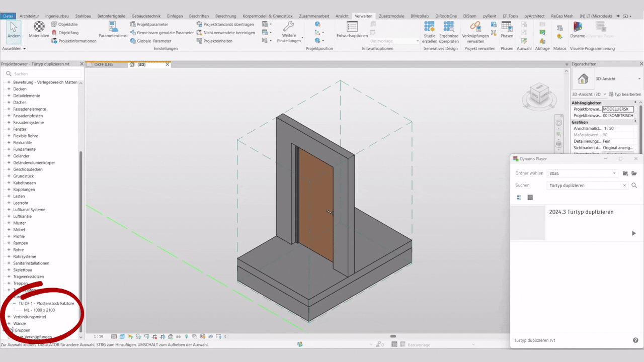Toggle the sun path visibility
The height and width of the screenshot is (362, 644).
130,336
